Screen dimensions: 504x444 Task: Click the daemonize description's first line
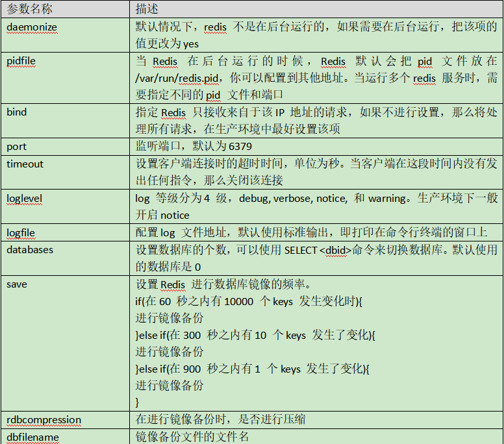click(316, 27)
